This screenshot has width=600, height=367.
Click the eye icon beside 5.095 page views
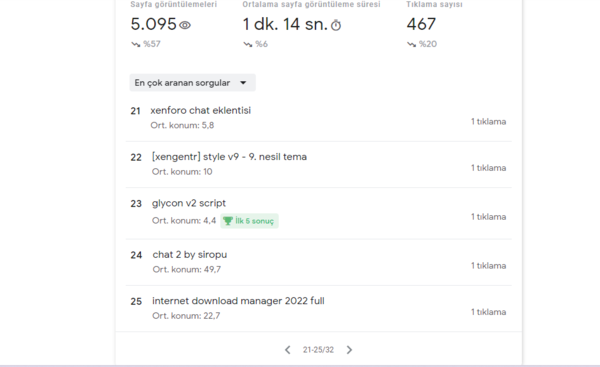(185, 25)
